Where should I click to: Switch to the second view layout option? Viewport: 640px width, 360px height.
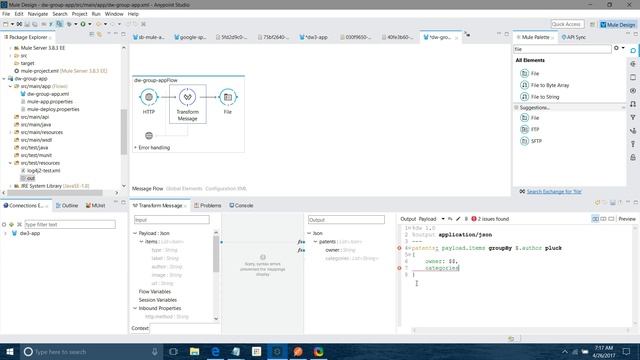coord(603,219)
